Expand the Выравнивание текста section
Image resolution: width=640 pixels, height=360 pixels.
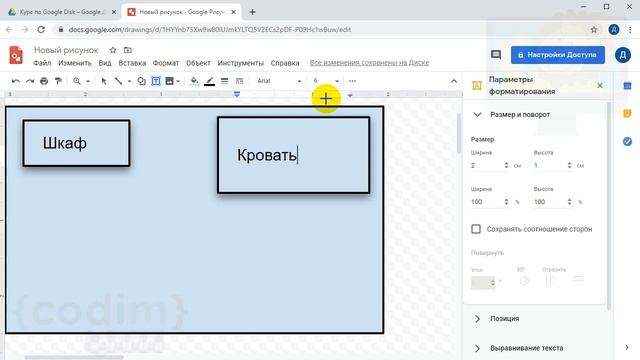(x=478, y=348)
